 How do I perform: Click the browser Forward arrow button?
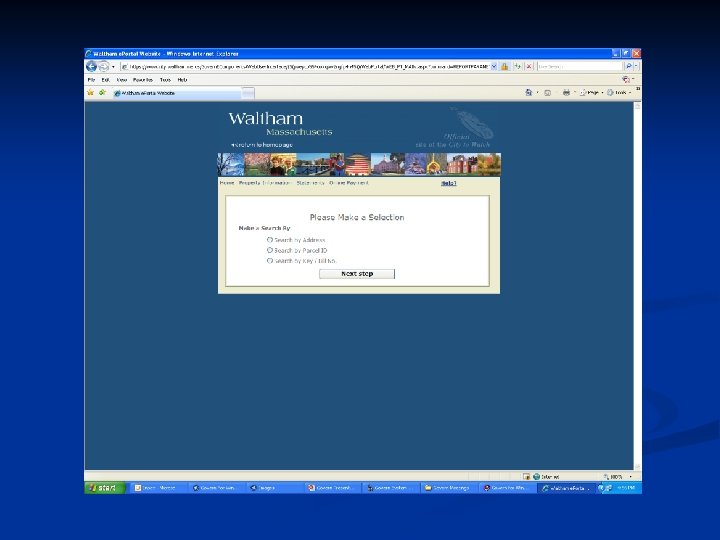tap(104, 67)
